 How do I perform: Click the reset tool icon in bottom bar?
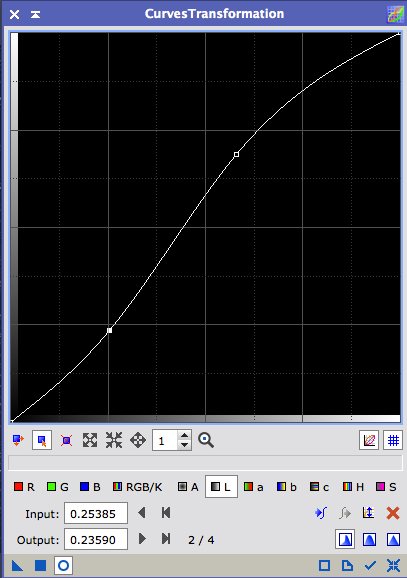click(393, 565)
